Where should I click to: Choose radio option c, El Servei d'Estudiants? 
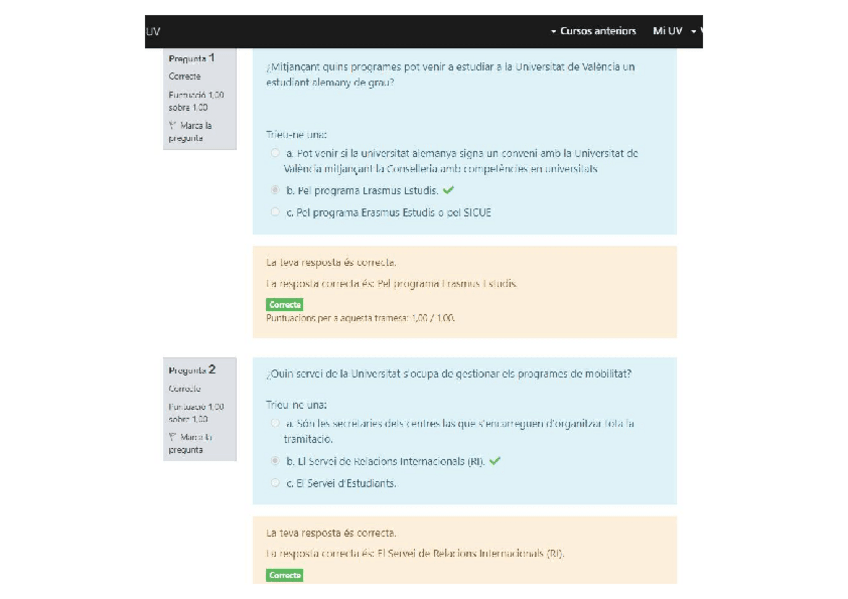coord(275,483)
